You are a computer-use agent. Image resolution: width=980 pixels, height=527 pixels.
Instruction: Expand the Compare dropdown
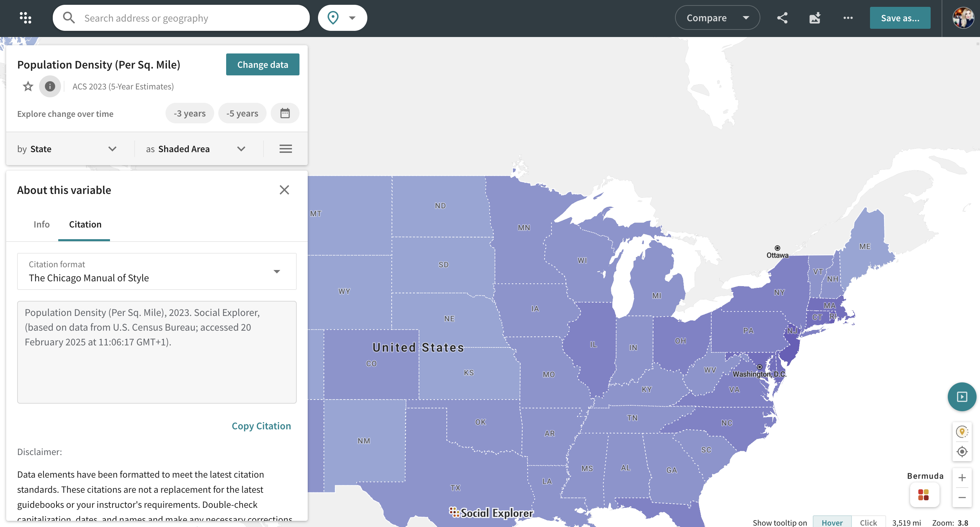pyautogui.click(x=717, y=18)
